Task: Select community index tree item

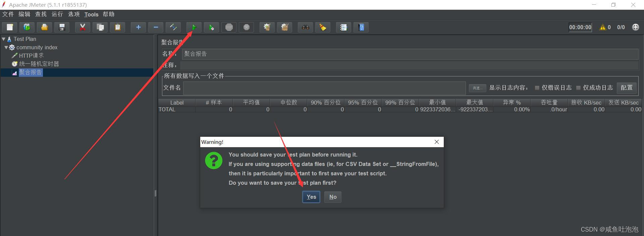Action: [37, 47]
